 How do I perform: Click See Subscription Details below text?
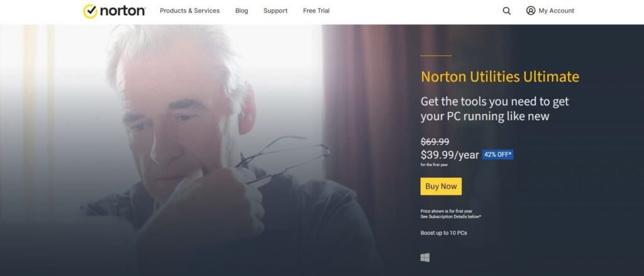coord(451,216)
